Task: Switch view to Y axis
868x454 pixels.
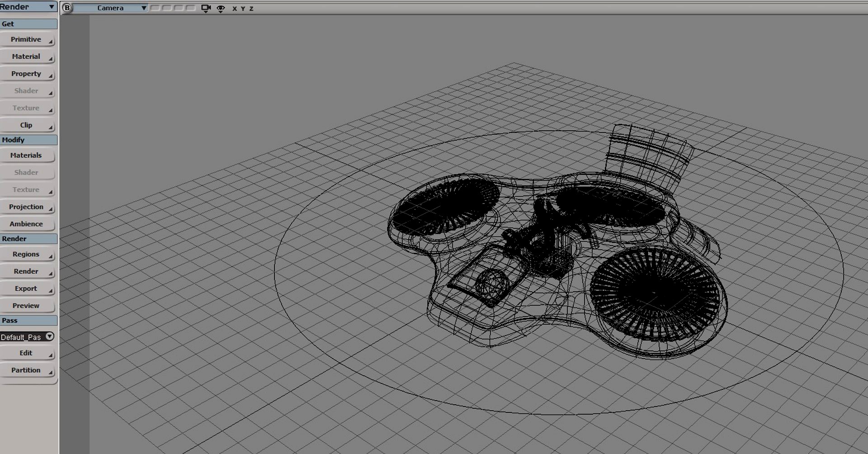Action: tap(243, 9)
